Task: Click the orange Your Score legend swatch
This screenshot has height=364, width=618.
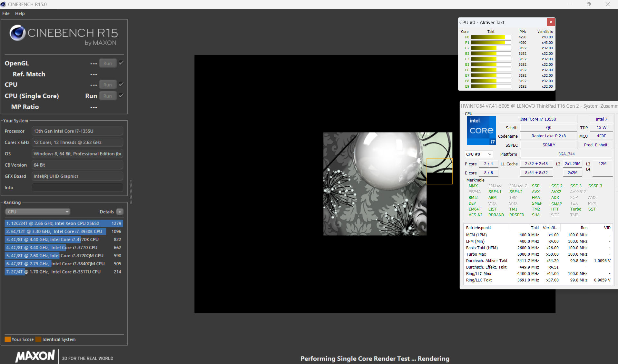Action: tap(8, 339)
